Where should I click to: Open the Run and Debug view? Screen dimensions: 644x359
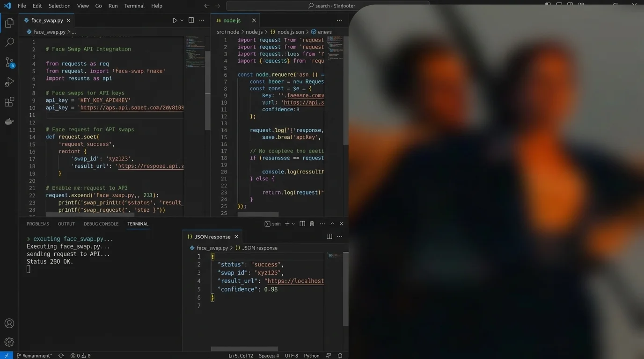tap(9, 82)
